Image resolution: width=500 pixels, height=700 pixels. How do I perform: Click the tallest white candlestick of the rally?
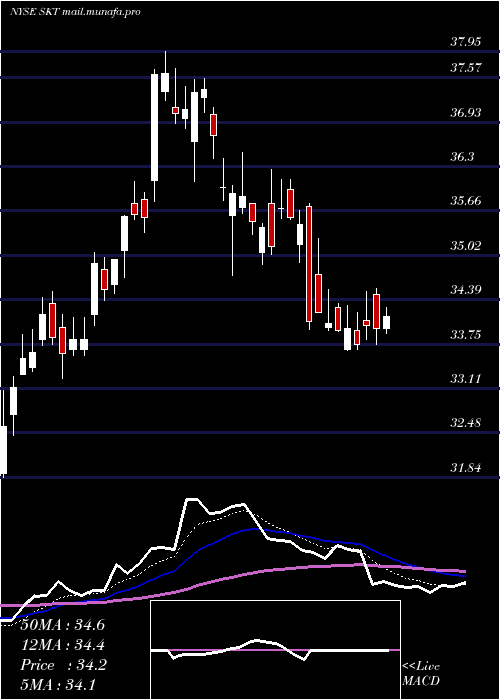pyautogui.click(x=154, y=127)
